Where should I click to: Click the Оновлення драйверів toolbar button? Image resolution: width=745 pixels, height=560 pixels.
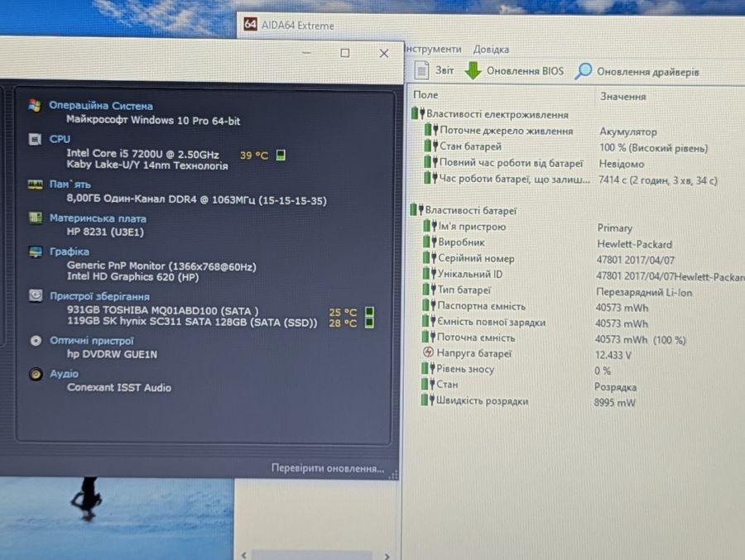637,72
